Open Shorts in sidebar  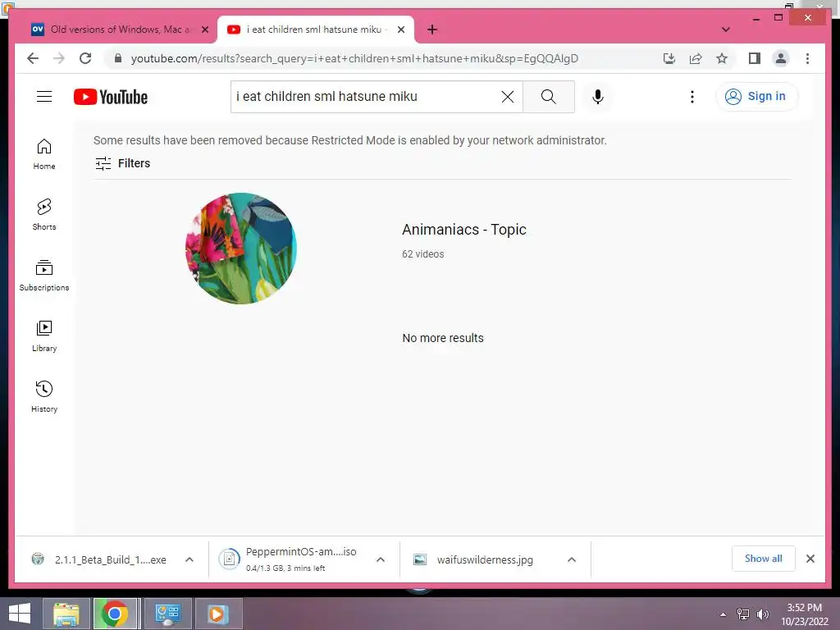[44, 215]
